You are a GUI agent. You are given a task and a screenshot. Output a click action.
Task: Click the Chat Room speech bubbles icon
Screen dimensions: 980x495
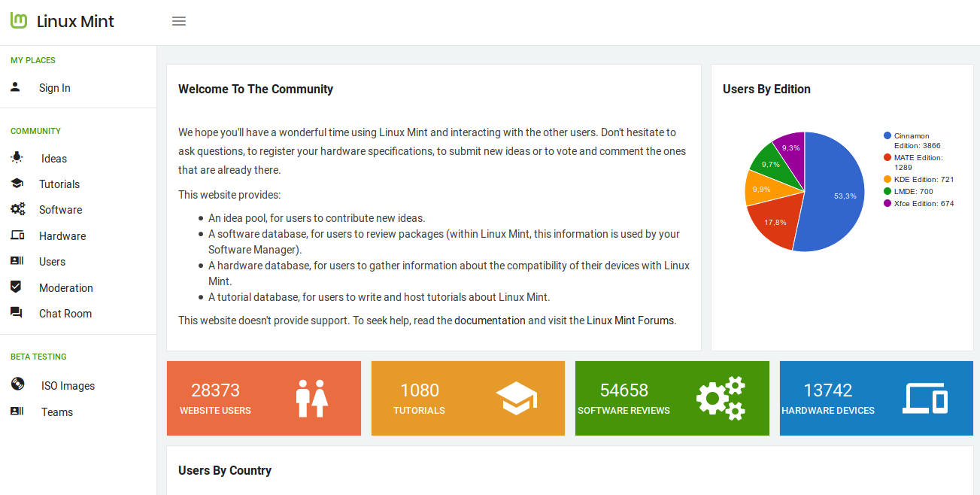pyautogui.click(x=16, y=313)
